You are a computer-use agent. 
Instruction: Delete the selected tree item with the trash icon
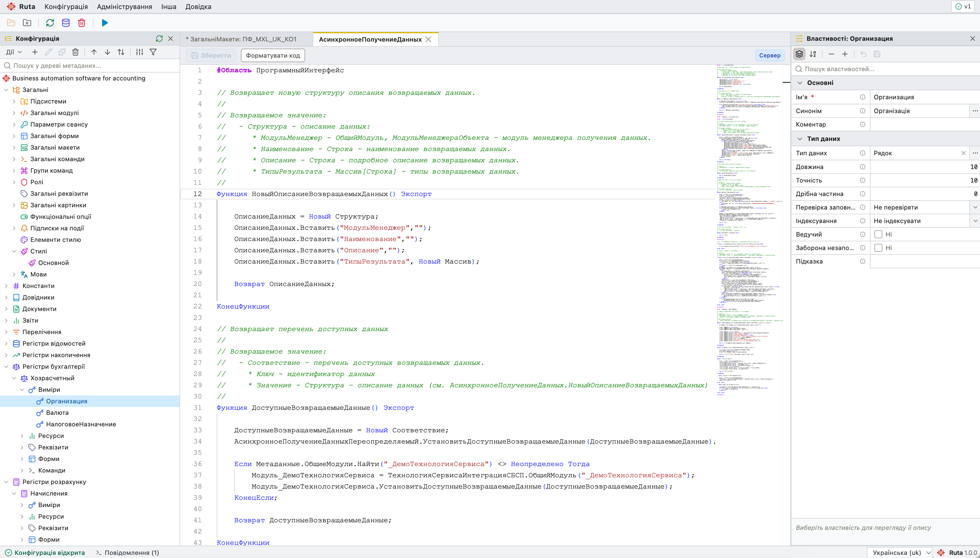coord(75,52)
